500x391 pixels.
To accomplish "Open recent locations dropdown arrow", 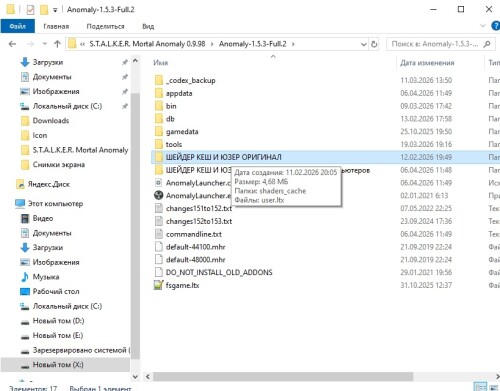I will [45, 44].
